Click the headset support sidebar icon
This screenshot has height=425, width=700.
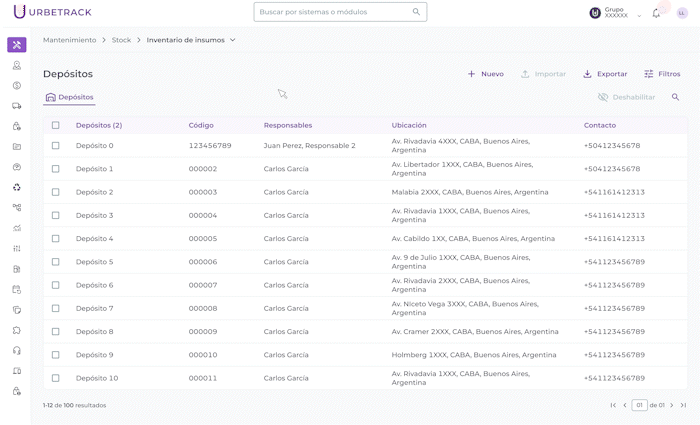pos(17,350)
